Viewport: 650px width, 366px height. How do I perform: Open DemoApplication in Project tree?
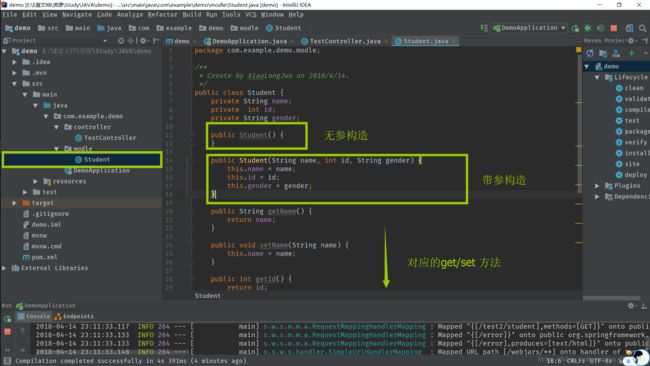pos(97,170)
